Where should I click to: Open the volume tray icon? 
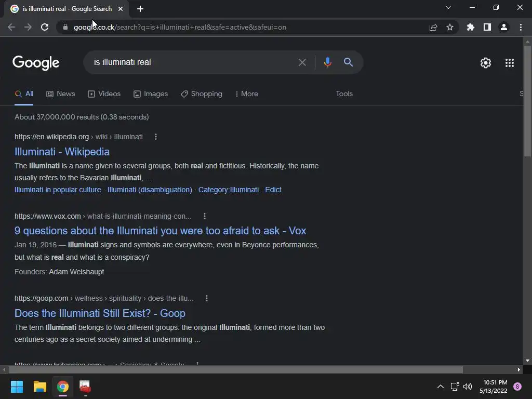468,387
